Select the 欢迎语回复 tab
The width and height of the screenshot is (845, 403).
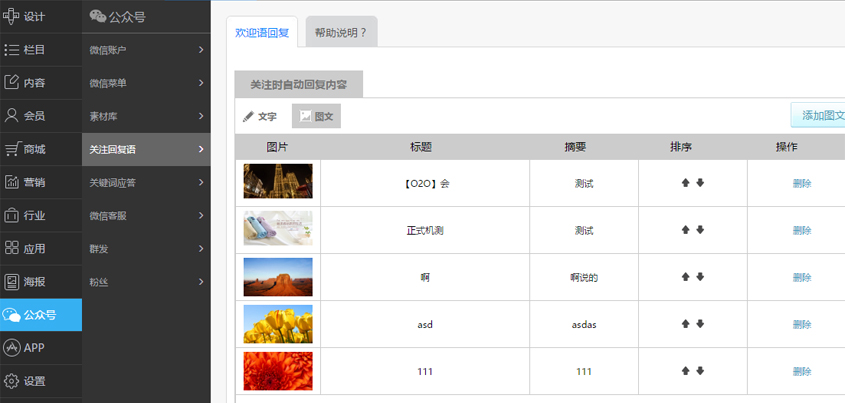(262, 32)
